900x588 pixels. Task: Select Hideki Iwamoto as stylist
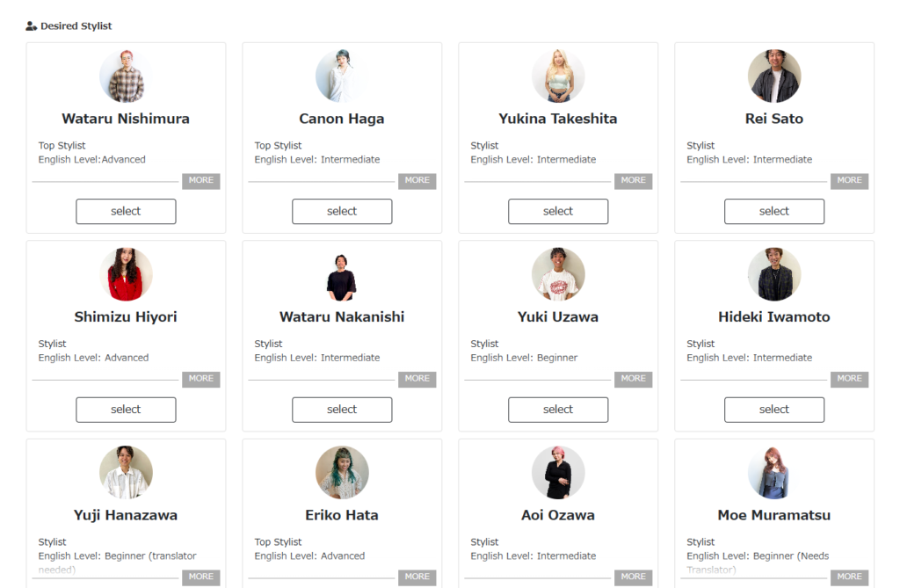(774, 410)
